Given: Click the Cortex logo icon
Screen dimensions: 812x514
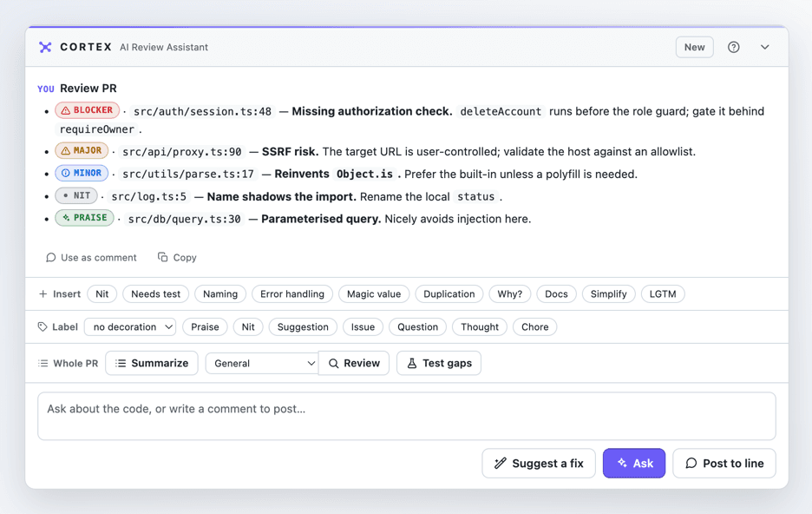Looking at the screenshot, I should [x=45, y=47].
